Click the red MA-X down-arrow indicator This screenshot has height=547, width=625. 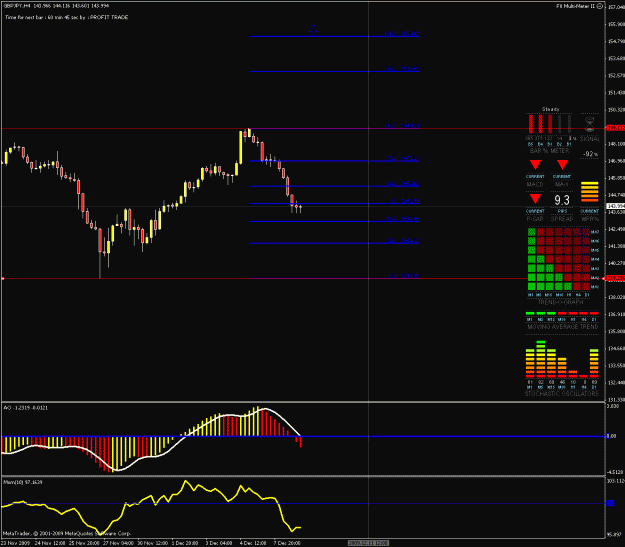point(562,164)
